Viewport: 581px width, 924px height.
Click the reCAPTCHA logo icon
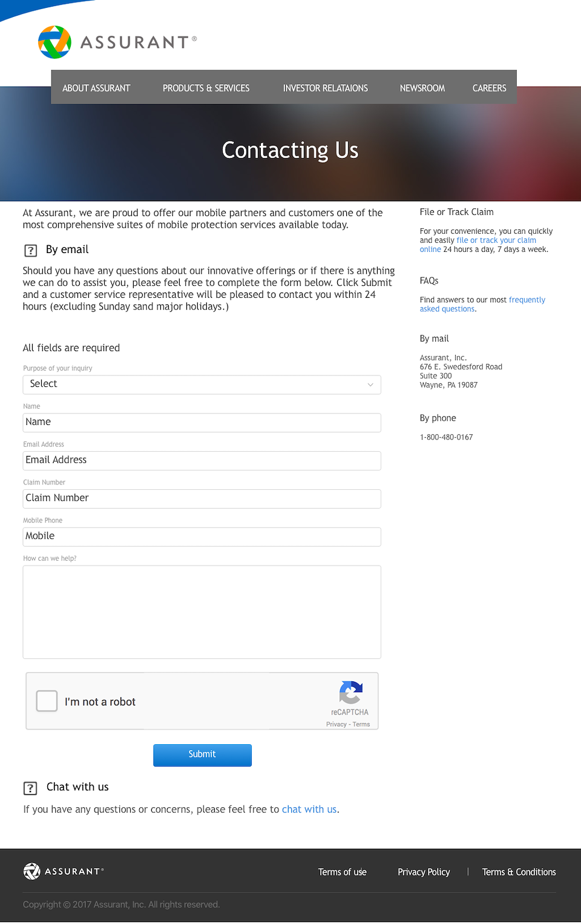[350, 693]
